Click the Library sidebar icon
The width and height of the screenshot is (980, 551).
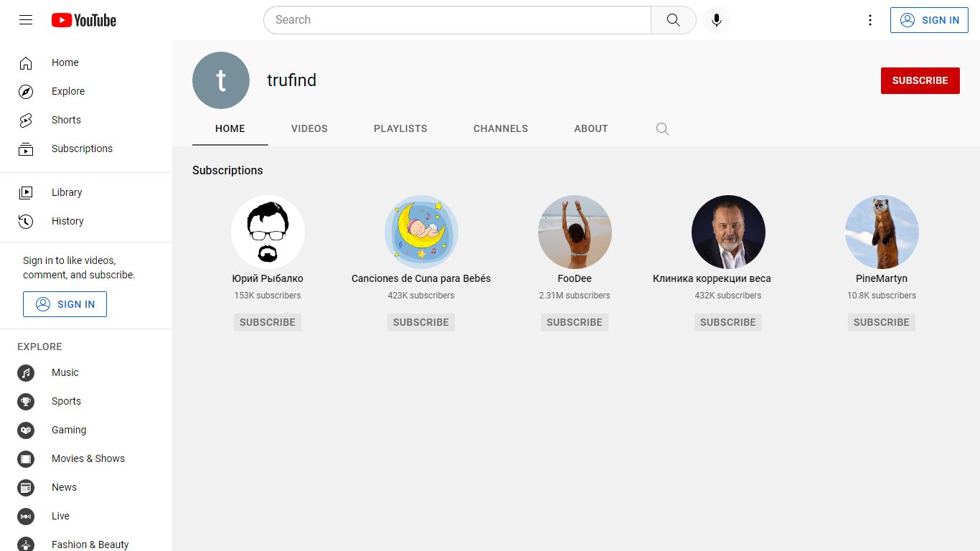click(26, 192)
